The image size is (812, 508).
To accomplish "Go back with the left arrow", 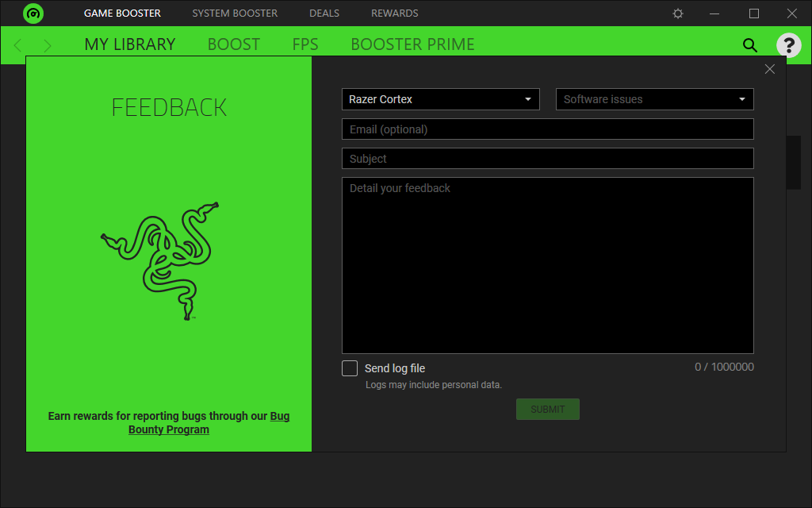I will (x=18, y=45).
